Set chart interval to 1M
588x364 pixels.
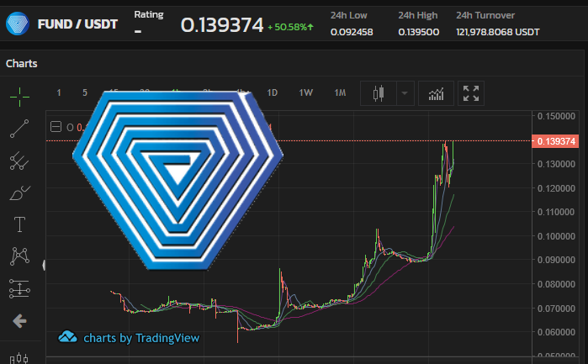[340, 92]
